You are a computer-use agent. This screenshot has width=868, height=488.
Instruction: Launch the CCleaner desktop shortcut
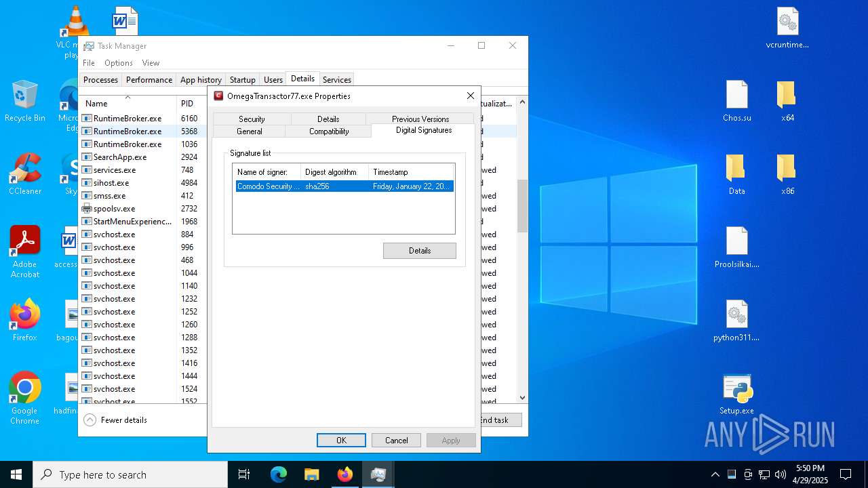click(25, 174)
